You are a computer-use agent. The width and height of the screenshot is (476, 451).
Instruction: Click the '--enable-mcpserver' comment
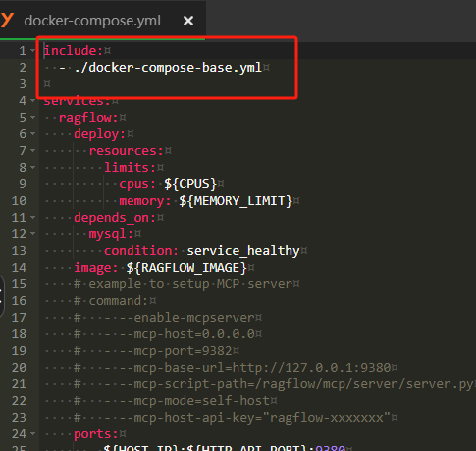pos(186,318)
